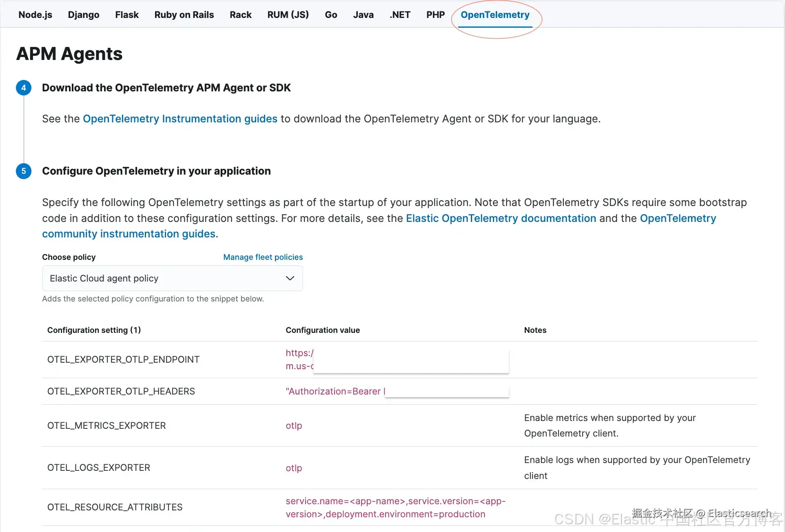785x532 pixels.
Task: Open Elastic OpenTelemetry documentation link
Action: point(501,218)
